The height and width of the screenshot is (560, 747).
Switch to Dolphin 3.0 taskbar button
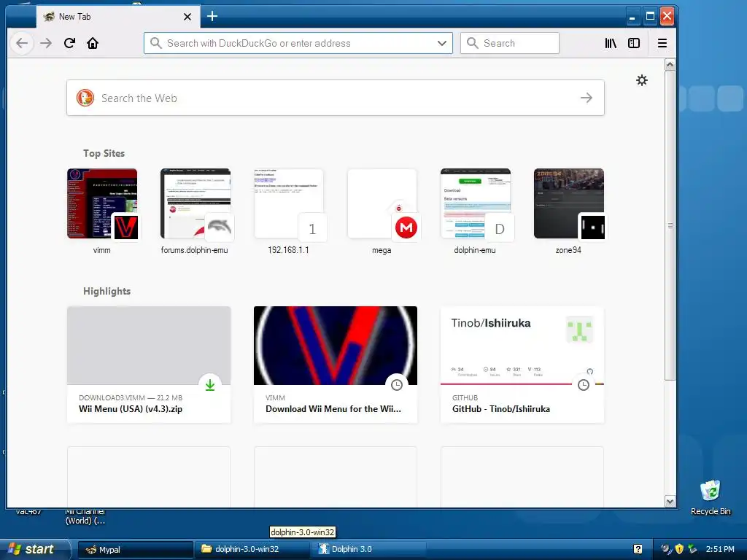click(x=368, y=550)
